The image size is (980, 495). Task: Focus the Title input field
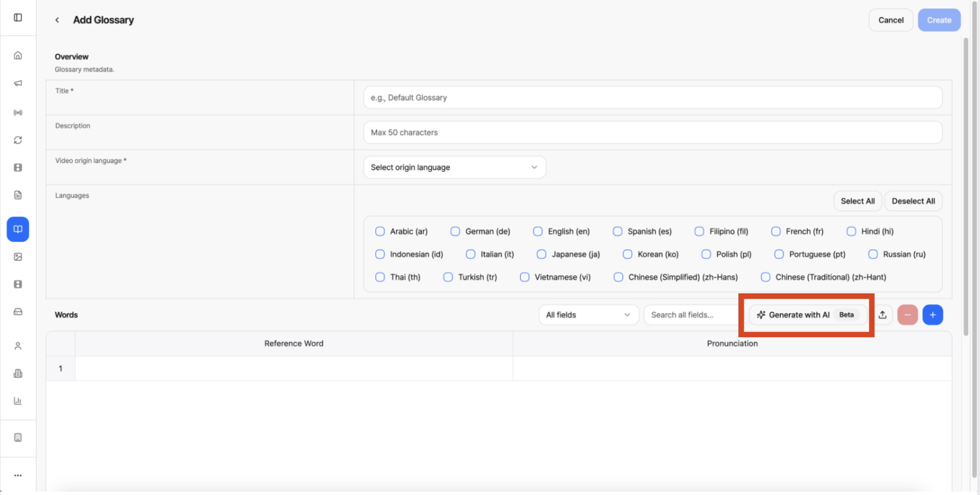click(653, 98)
